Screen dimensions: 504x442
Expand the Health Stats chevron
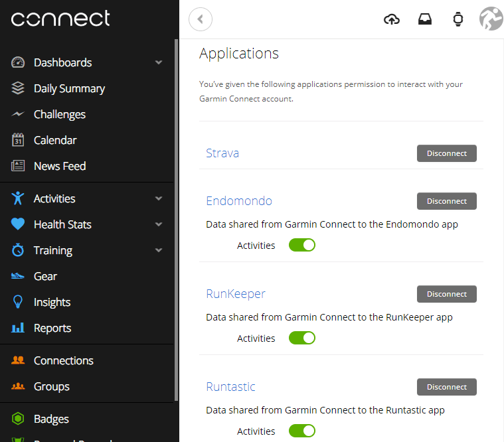[159, 224]
